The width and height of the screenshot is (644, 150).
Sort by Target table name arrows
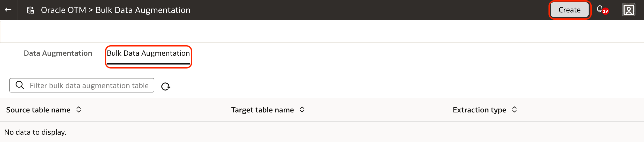[302, 110]
